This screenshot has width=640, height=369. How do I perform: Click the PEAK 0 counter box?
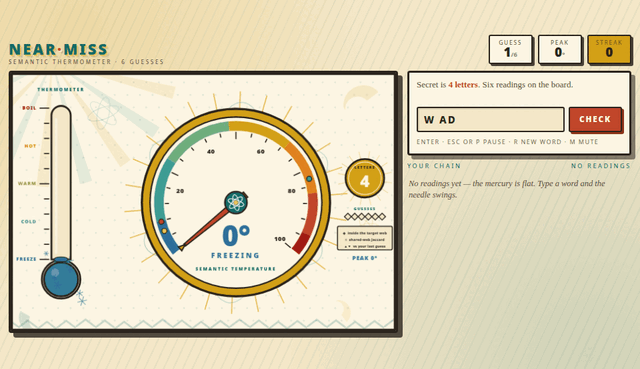(x=560, y=49)
